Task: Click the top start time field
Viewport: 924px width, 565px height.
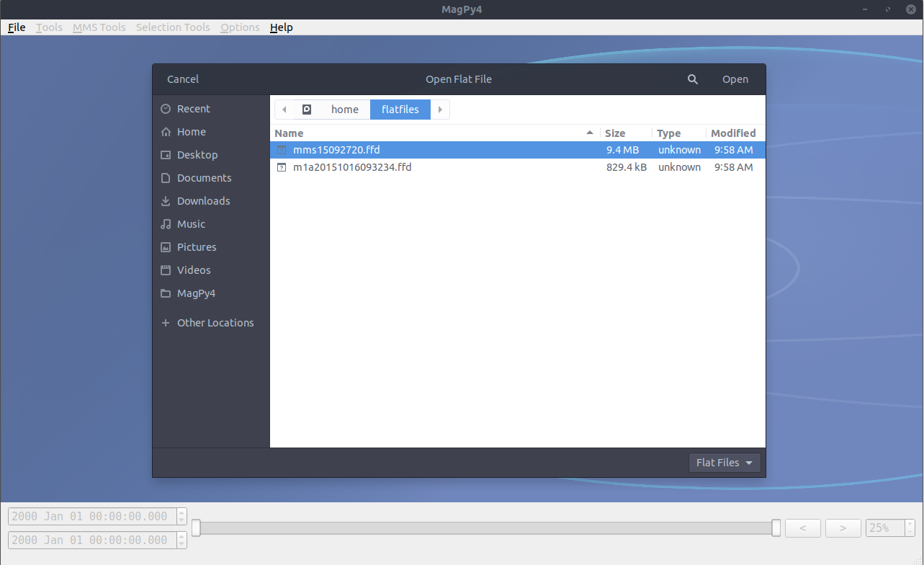Action: [91, 517]
